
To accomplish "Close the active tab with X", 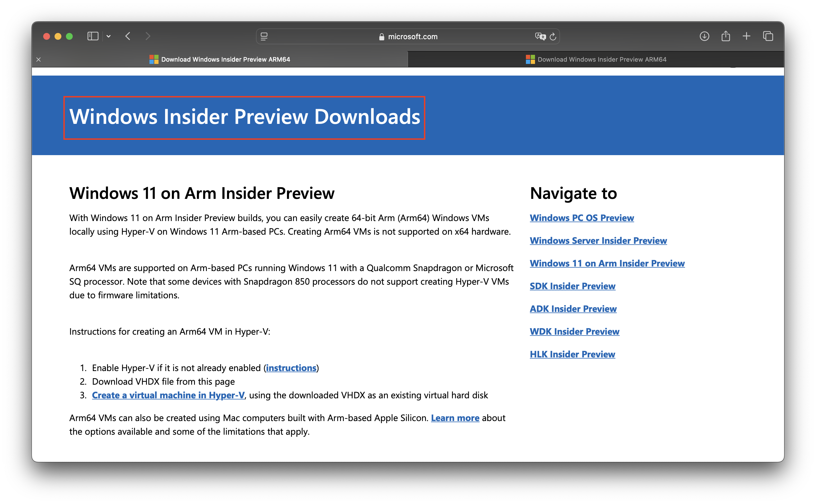I will [x=39, y=59].
